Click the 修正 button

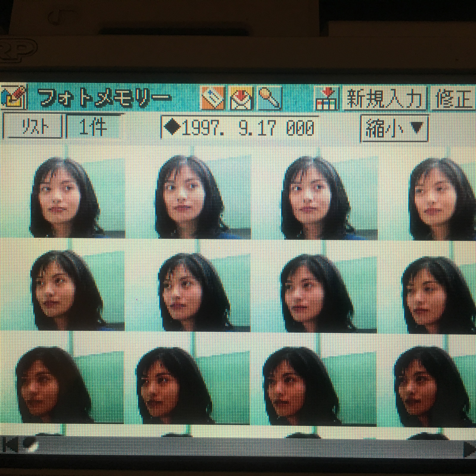point(453,99)
